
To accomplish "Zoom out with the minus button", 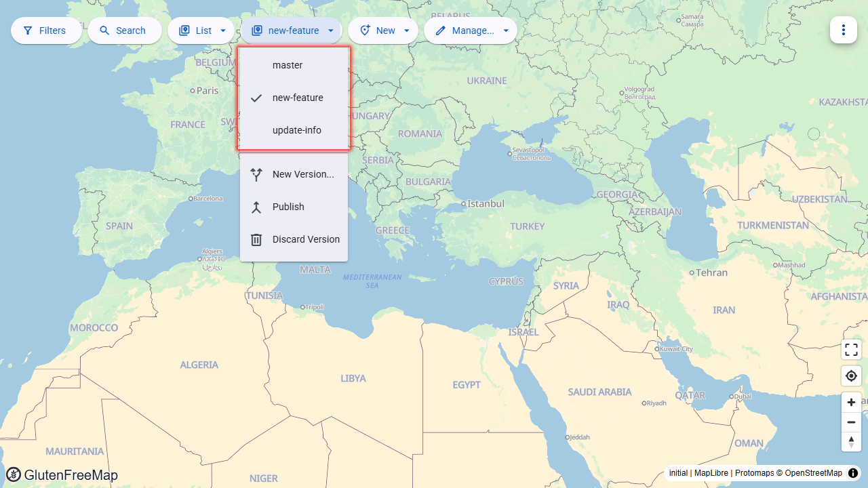I will pos(851,422).
